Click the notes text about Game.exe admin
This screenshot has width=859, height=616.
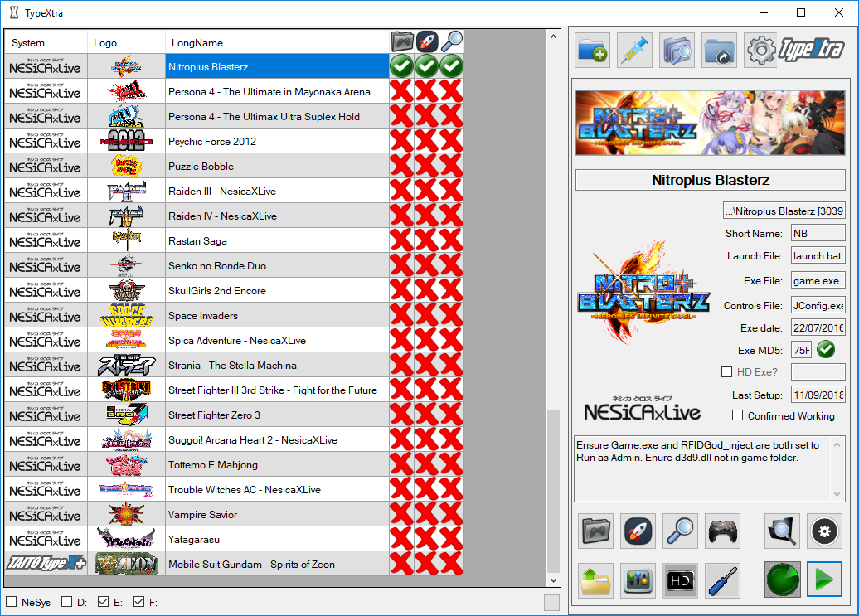click(x=697, y=451)
